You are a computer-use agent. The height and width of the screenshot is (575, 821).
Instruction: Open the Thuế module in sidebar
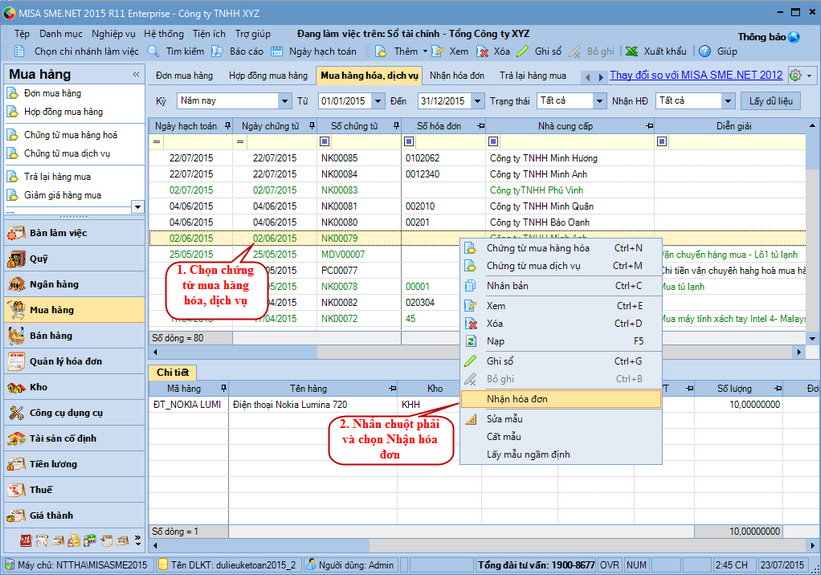pos(74,490)
